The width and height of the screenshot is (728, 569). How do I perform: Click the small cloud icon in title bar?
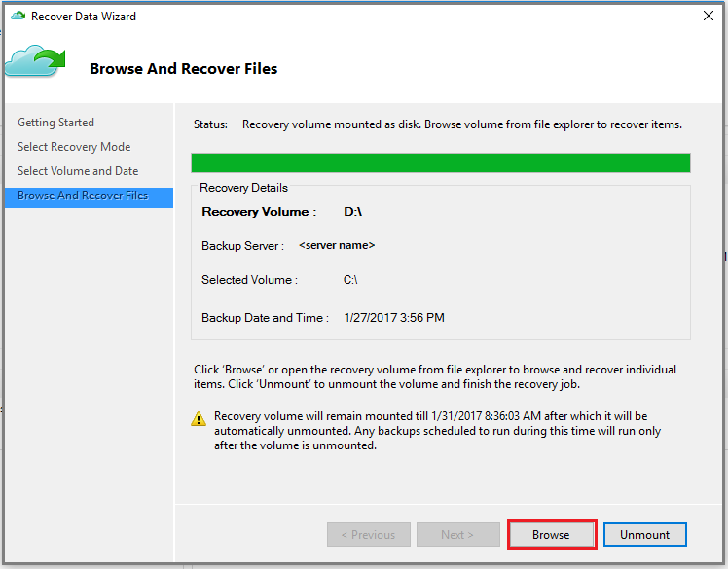point(18,16)
